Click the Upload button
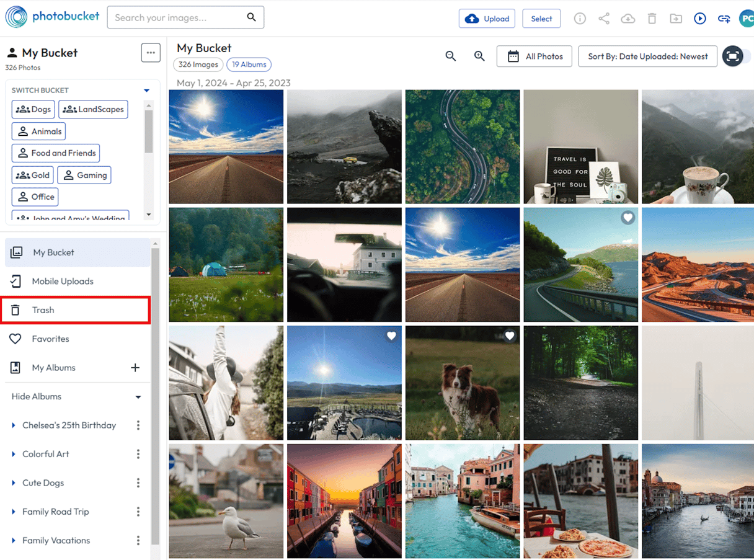754x560 pixels. (x=487, y=19)
